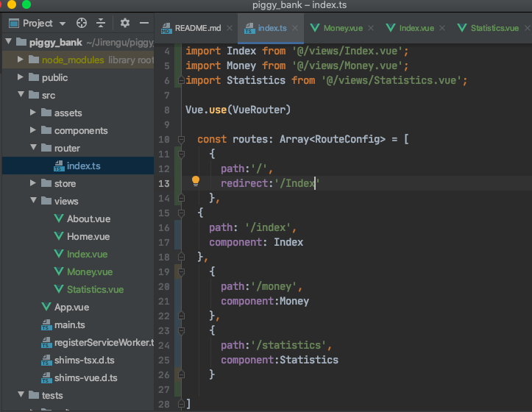The width and height of the screenshot is (532, 412).
Task: Open the Project panel settings gear
Action: click(x=125, y=23)
